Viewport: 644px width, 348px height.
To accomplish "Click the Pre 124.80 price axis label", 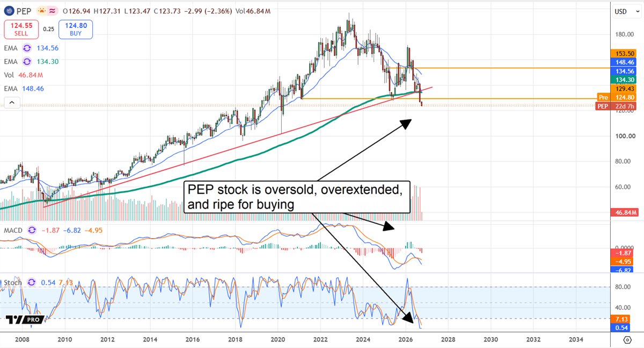I will (617, 98).
